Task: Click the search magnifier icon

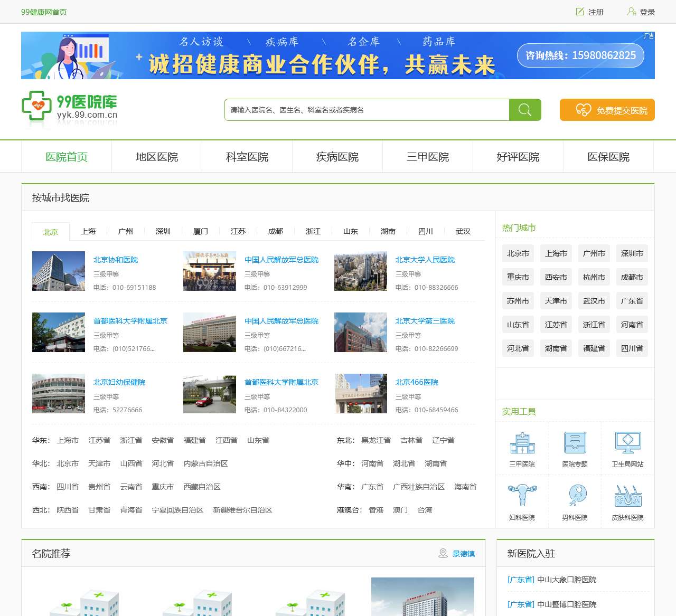Action: 525,110
